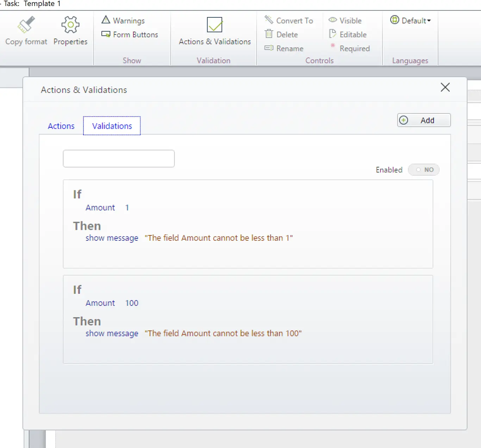Click the value 100 in second condition
Screen dimensions: 481x448
pyautogui.click(x=132, y=303)
